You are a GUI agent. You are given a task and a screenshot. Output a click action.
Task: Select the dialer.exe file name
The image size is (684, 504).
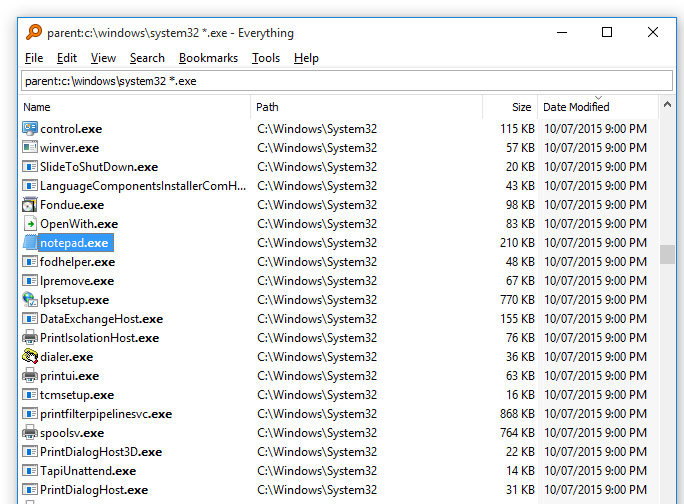click(x=66, y=357)
